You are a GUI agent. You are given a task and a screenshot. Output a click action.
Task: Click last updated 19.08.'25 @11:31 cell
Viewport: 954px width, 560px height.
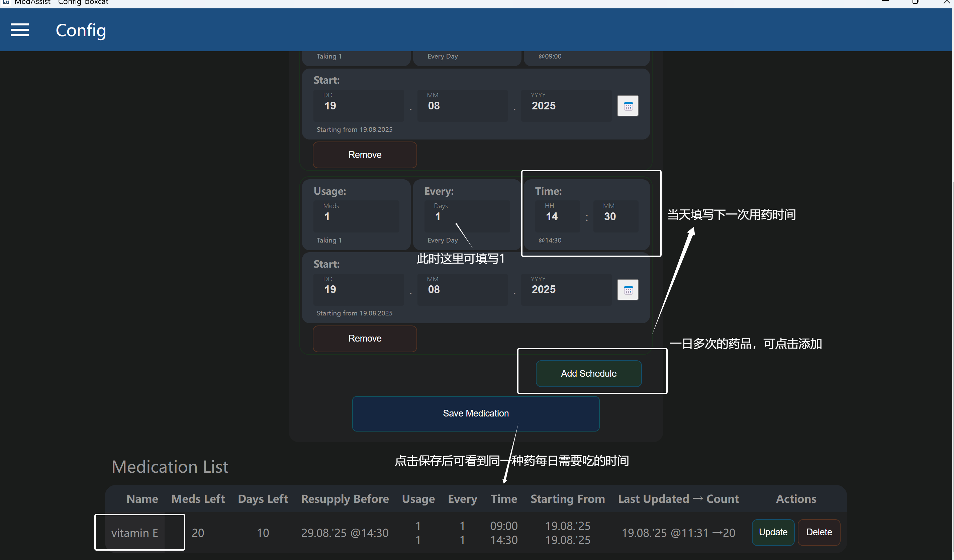pos(678,533)
